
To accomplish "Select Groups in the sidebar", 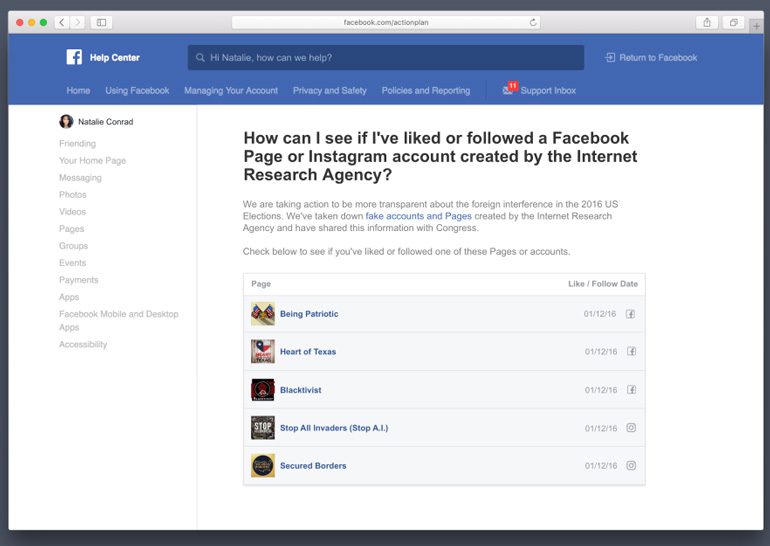I will pyautogui.click(x=73, y=246).
